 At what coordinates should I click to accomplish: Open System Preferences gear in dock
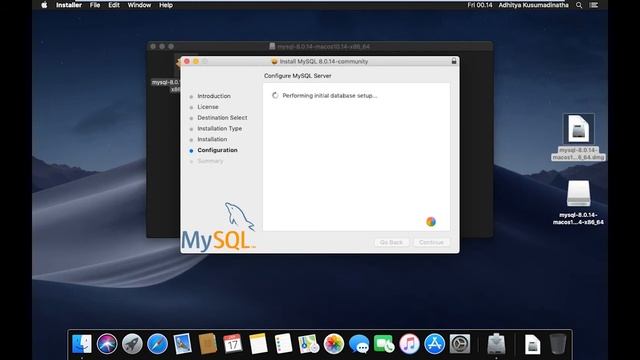[x=460, y=344]
